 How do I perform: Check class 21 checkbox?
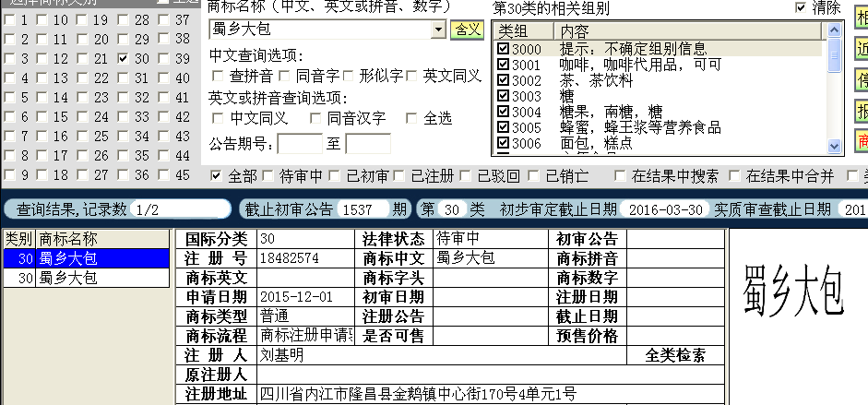(x=82, y=59)
